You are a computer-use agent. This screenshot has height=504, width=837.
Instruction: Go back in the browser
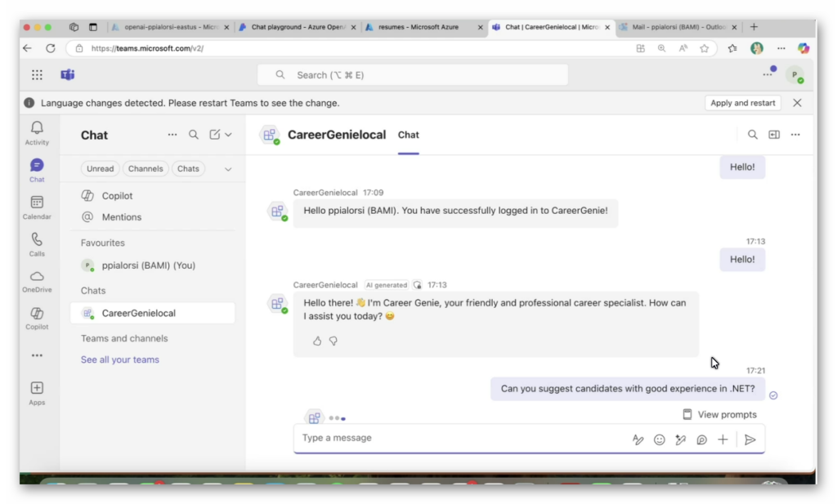[27, 48]
